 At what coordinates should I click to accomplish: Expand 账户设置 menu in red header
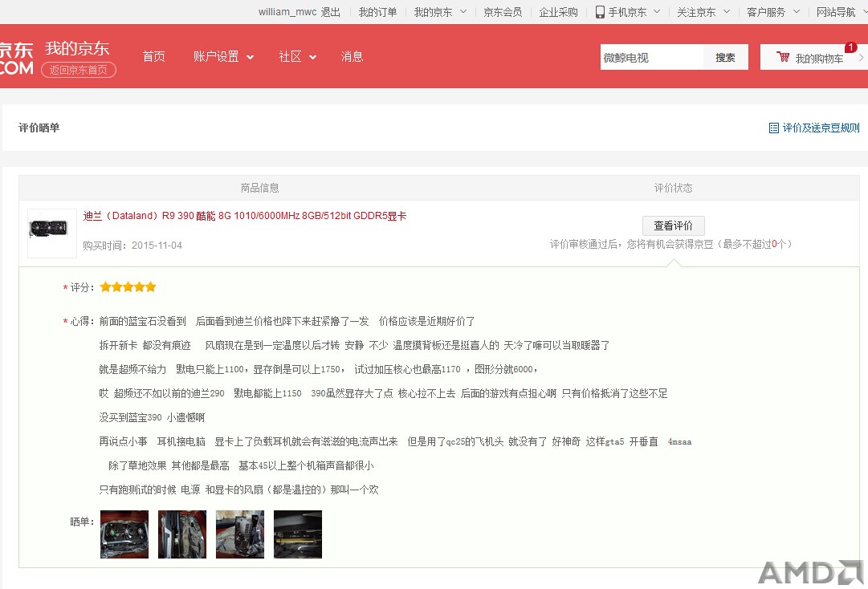[x=224, y=56]
